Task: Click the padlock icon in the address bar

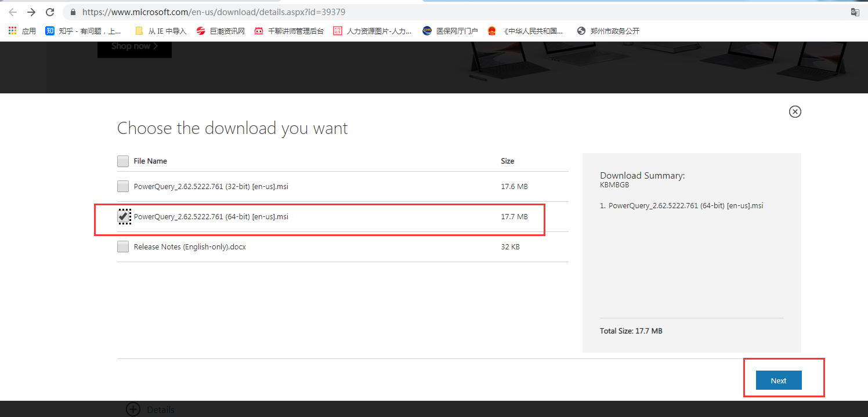Action: pos(72,12)
